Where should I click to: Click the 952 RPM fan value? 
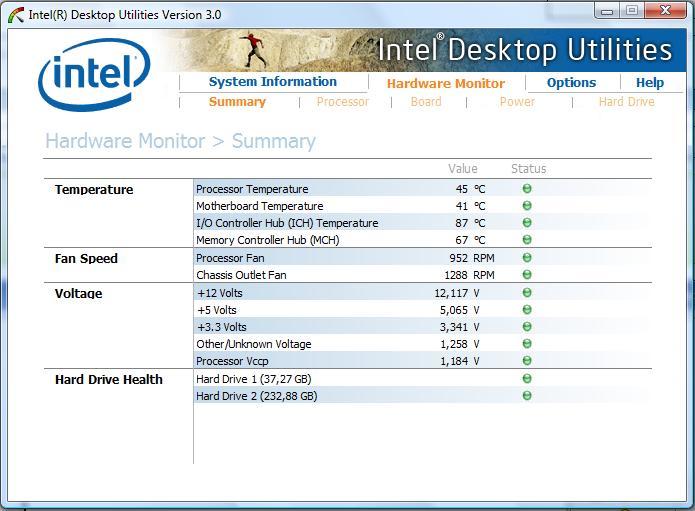[472, 258]
